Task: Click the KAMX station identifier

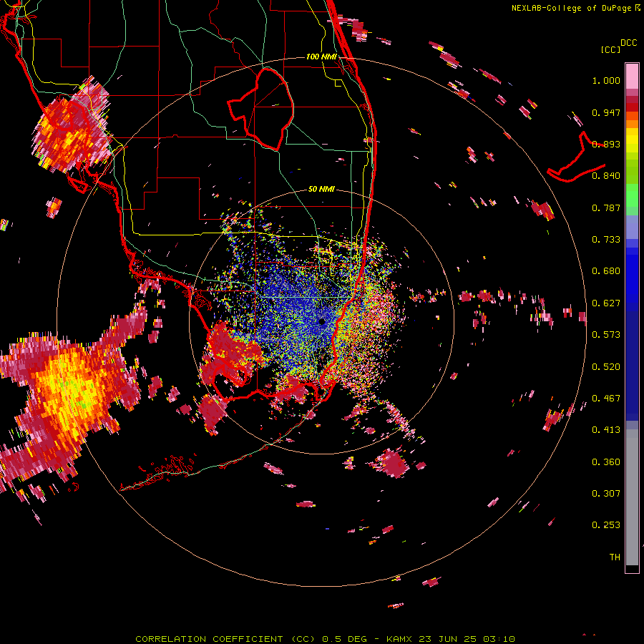Action: click(400, 639)
